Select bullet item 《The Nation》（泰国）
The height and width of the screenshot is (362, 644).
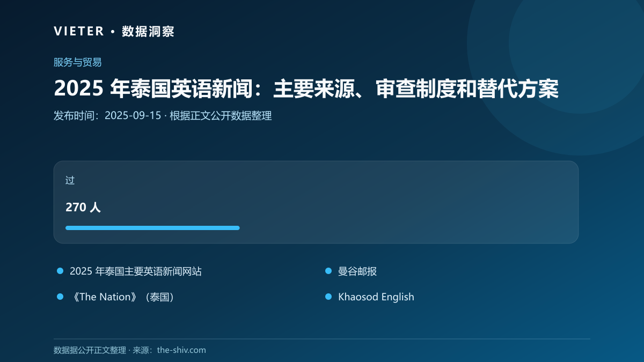[x=124, y=297]
